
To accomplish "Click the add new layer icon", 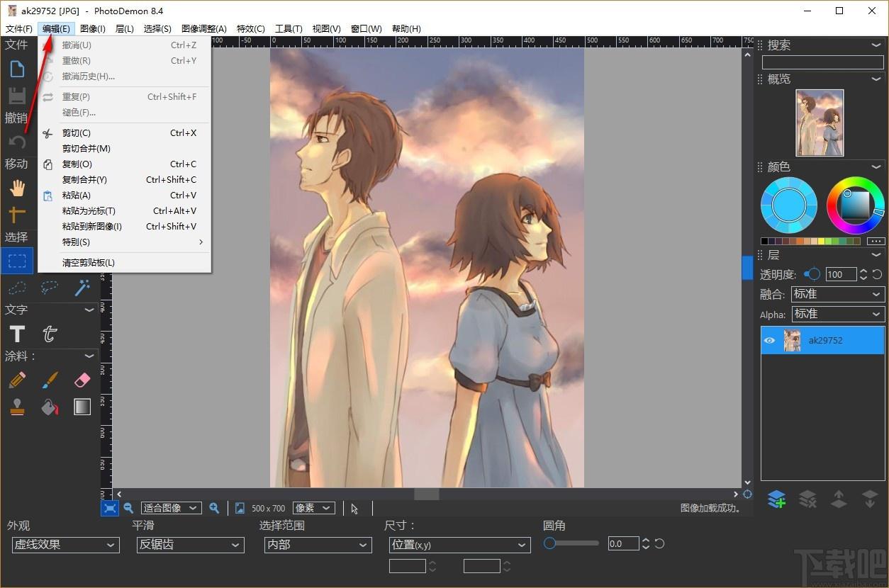I will click(776, 499).
